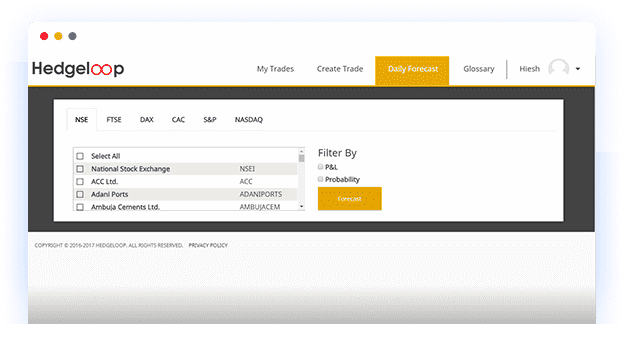This screenshot has width=624, height=361.
Task: Open My Trades page
Action: 275,69
